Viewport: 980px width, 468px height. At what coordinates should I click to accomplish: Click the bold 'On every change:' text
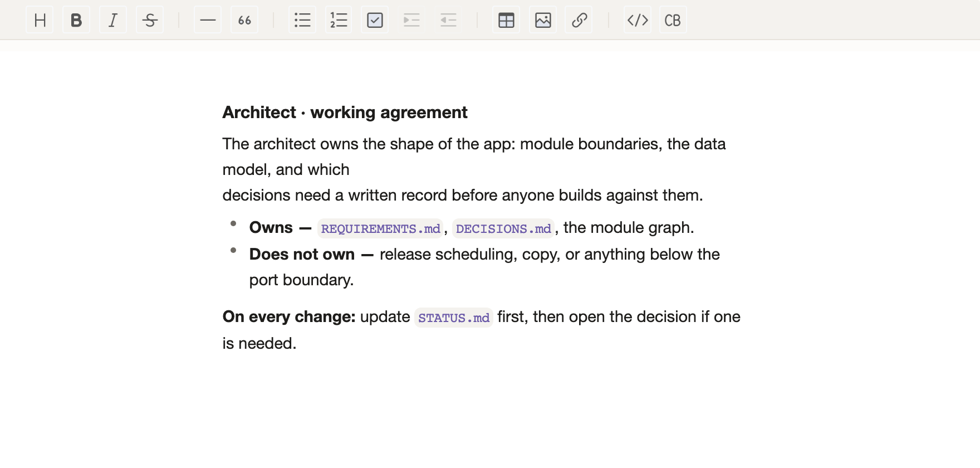click(289, 316)
